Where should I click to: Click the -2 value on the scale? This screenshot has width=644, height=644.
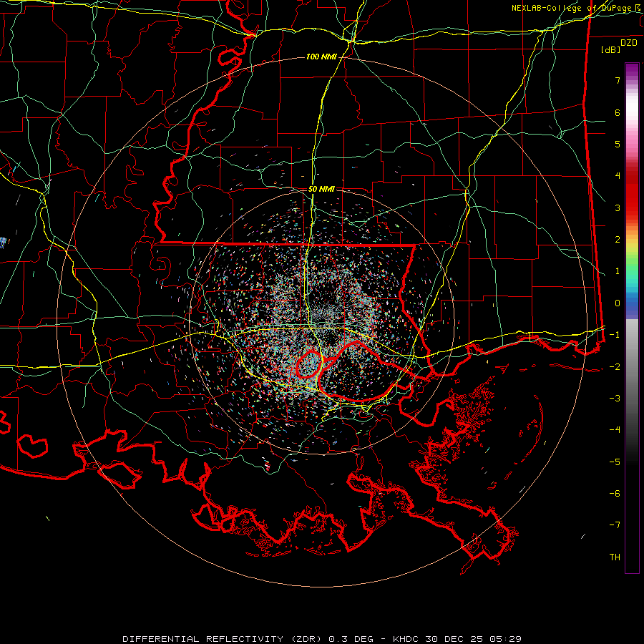[615, 366]
